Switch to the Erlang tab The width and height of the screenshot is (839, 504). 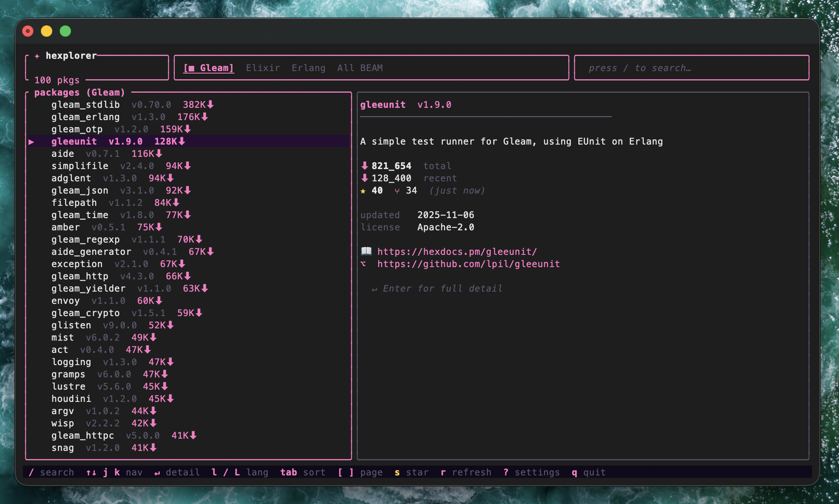[308, 68]
